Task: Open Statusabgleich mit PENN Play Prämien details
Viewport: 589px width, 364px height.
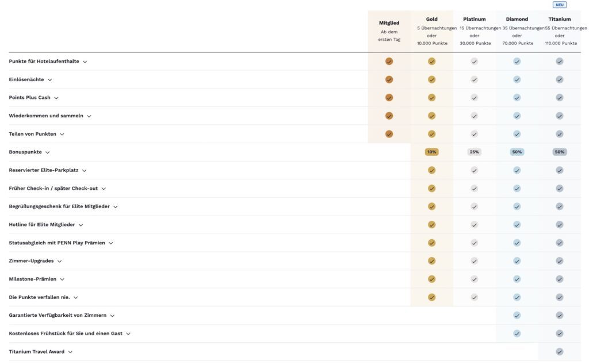Action: click(x=111, y=243)
